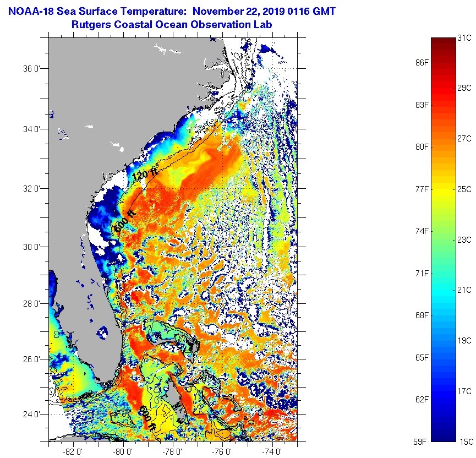Click the 86F label beside the color bar
This screenshot has height=458, width=476.
click(x=422, y=63)
